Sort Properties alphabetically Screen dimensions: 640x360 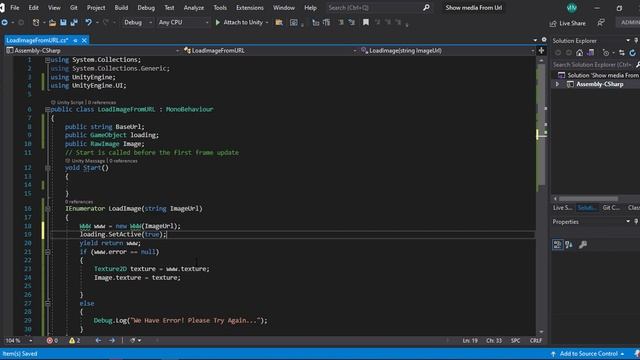[569, 244]
